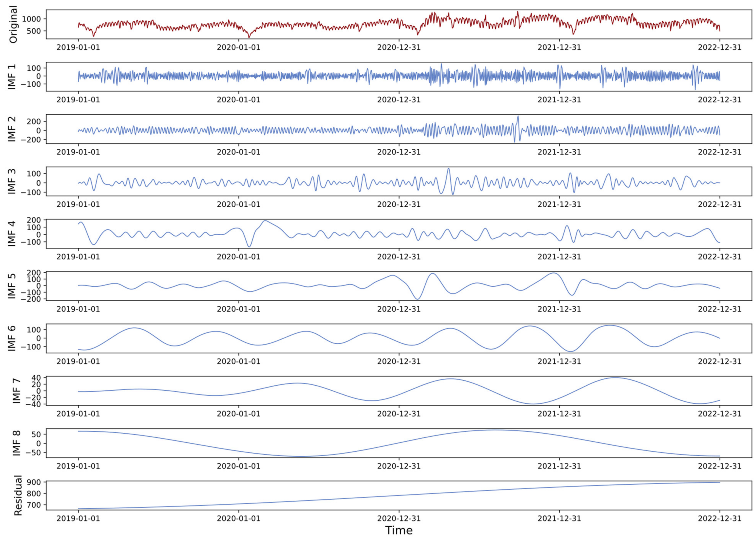Click the Original subplot y-axis label
This screenshot has height=541, width=756.
tap(13, 24)
